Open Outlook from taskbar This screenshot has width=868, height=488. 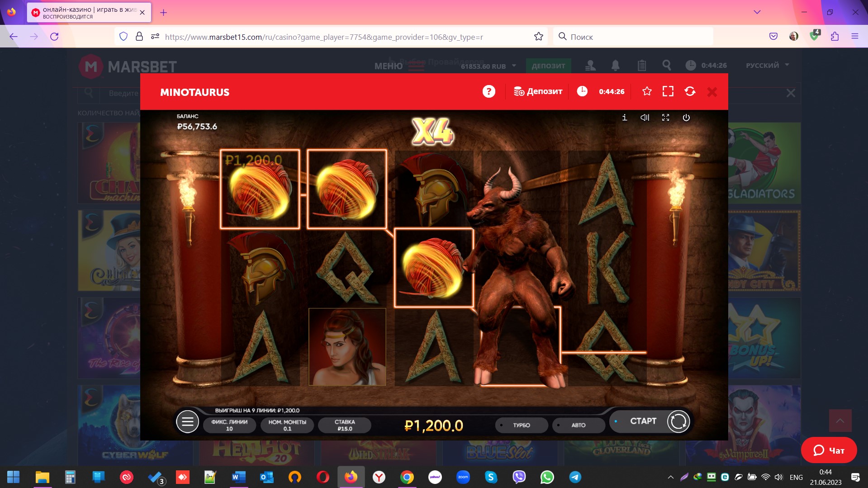coord(266,477)
